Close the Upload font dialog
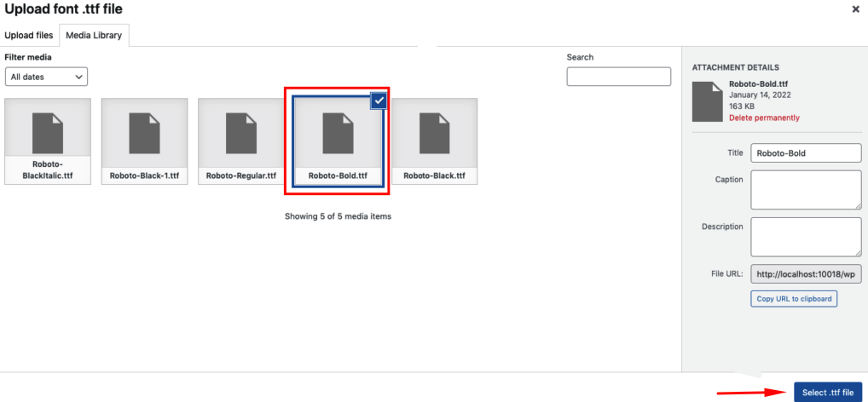This screenshot has height=402, width=868. pos(855,9)
